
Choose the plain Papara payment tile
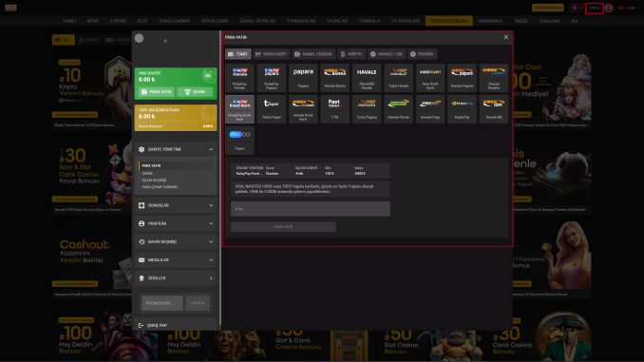coord(303,78)
